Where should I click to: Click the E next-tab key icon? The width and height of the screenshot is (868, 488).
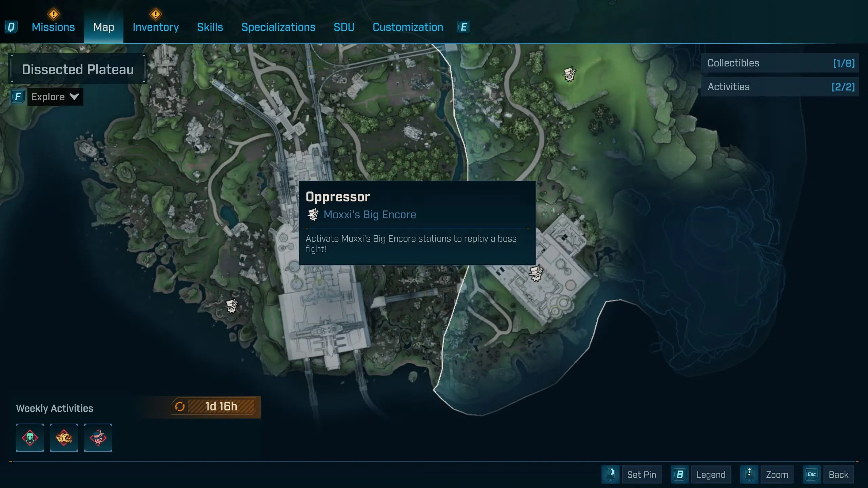(463, 27)
